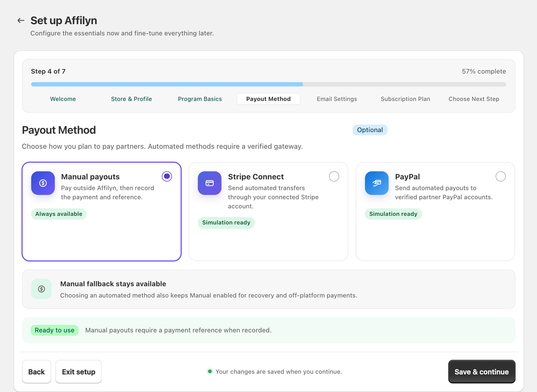Viewport: 537px width, 392px height.
Task: Click the 'Set up Affilyn' page title
Action: [64, 20]
